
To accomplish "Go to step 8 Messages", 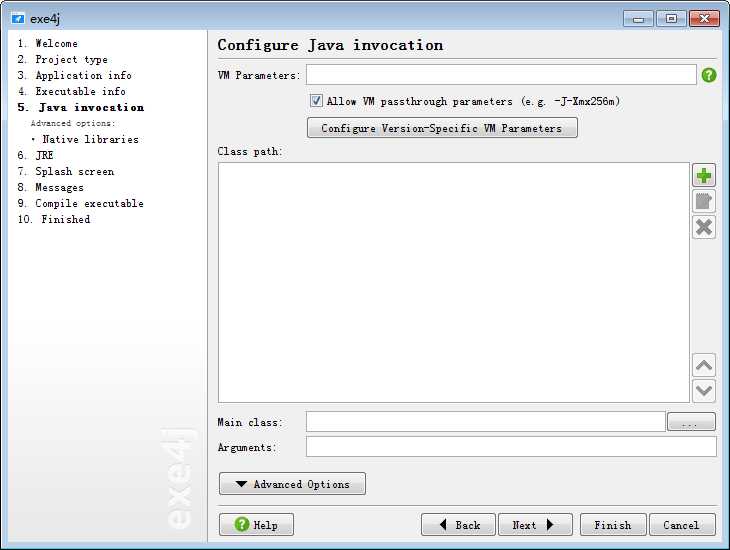I will (51, 187).
